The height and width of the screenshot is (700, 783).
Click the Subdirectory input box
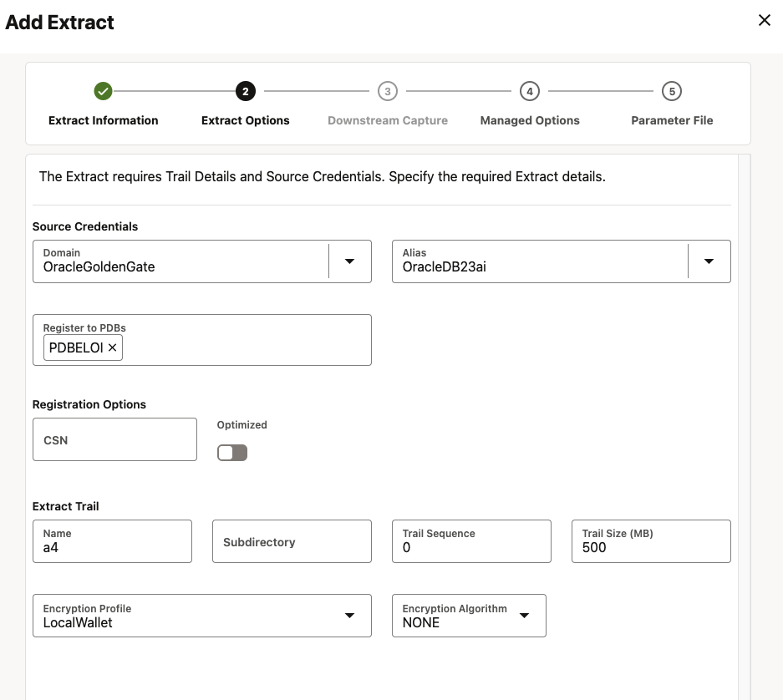pos(292,541)
